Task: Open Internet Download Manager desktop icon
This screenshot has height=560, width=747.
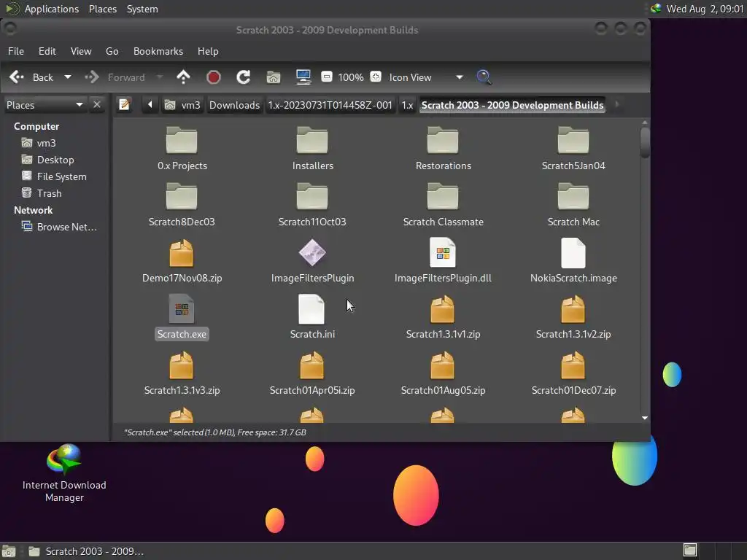Action: click(64, 473)
